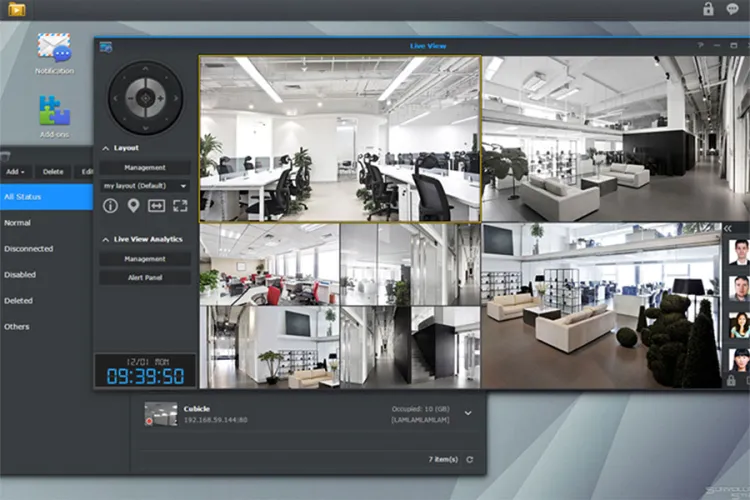Open the chat bubble icon in top bar
This screenshot has width=750, height=500.
click(x=732, y=9)
